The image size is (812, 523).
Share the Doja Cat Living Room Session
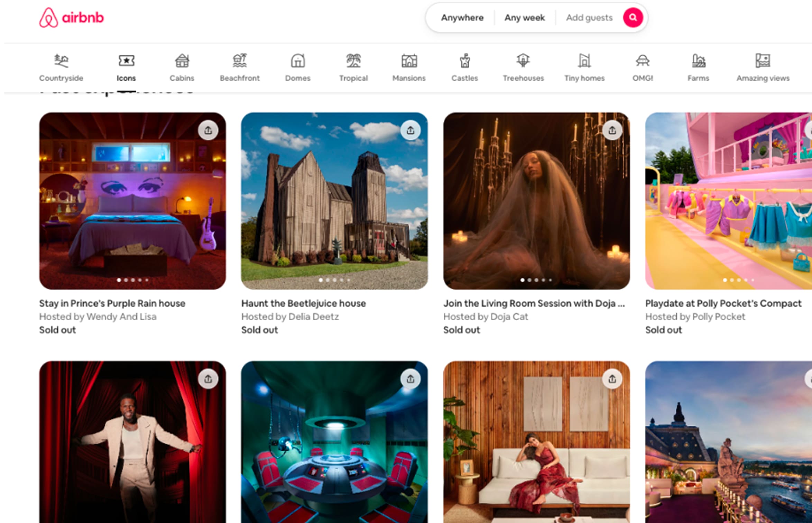pyautogui.click(x=612, y=130)
